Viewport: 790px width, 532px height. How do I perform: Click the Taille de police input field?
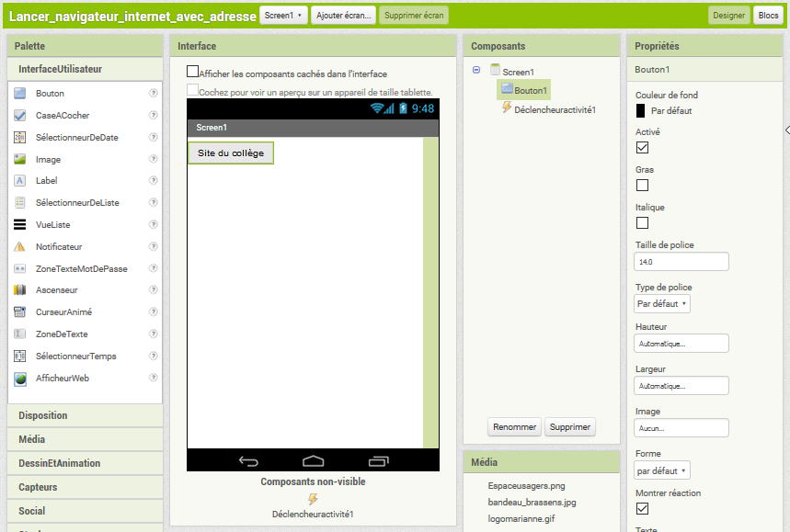click(x=681, y=262)
